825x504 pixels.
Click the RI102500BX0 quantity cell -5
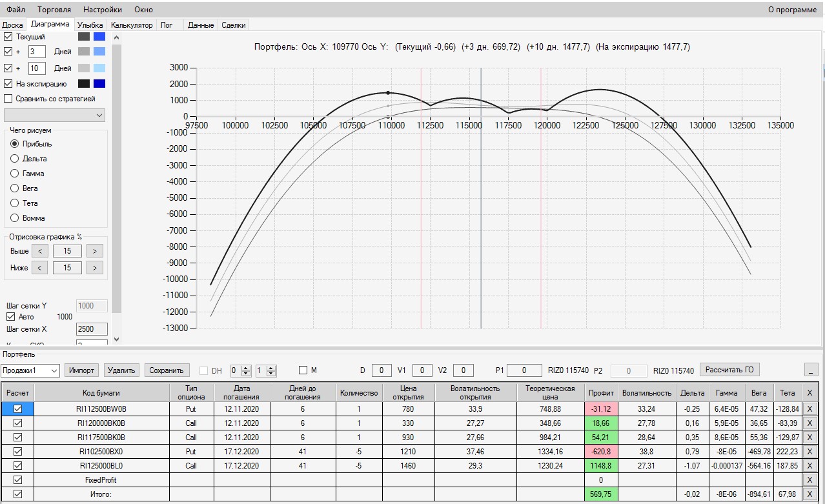[359, 452]
